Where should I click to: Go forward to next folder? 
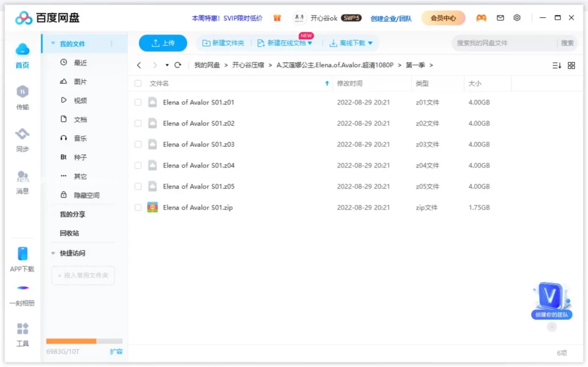pos(154,65)
